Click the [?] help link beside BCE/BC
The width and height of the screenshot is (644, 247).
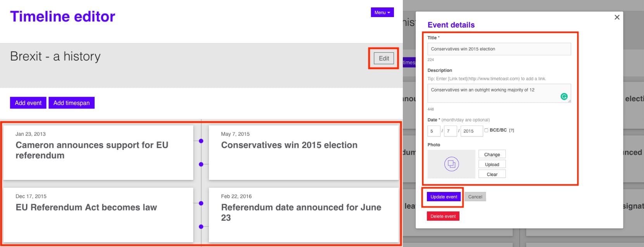coord(511,130)
